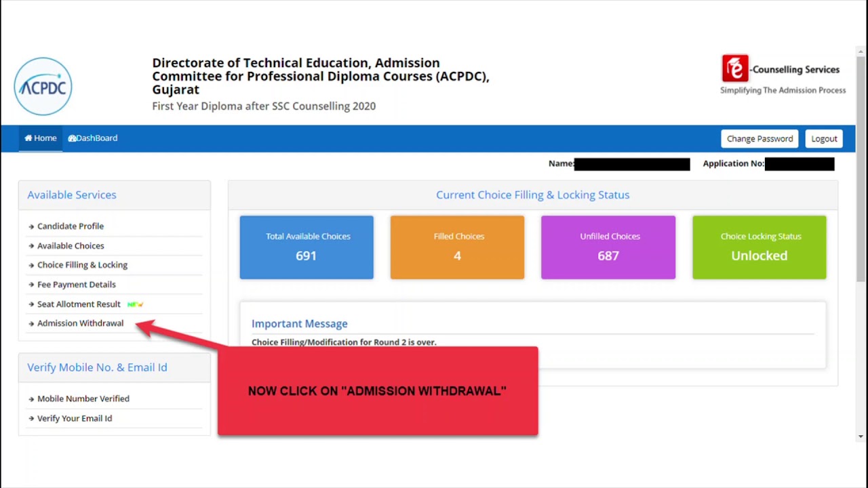View Fee Payment Details
868x488 pixels.
[77, 285]
